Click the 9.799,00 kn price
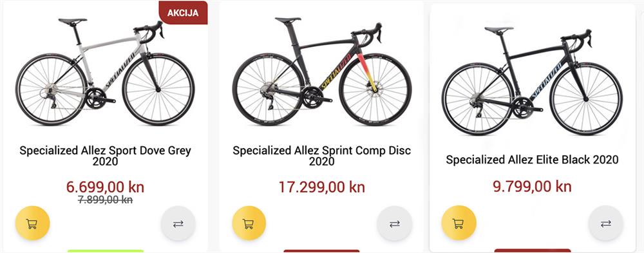Viewport: 644px width, 253px height. (x=533, y=187)
